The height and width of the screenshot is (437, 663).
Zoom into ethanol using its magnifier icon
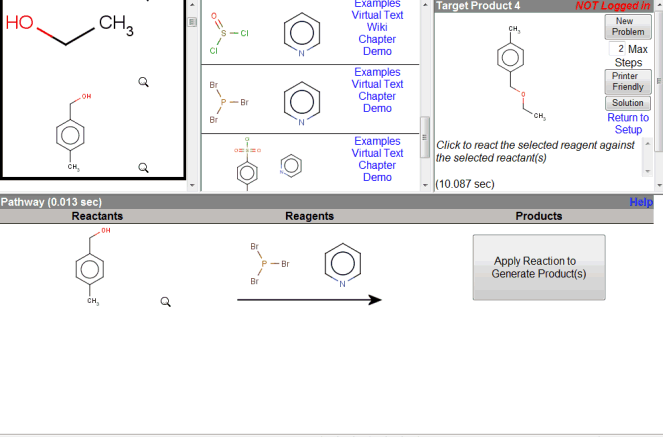144,82
